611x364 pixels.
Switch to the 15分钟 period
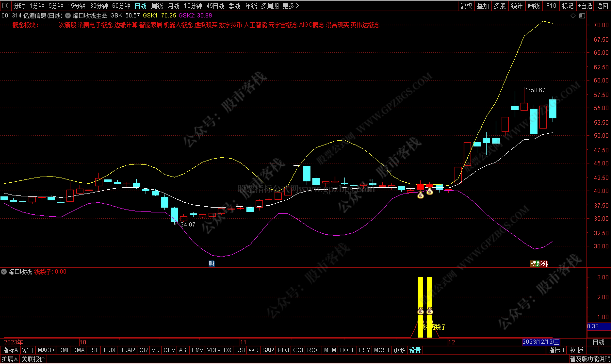point(77,6)
